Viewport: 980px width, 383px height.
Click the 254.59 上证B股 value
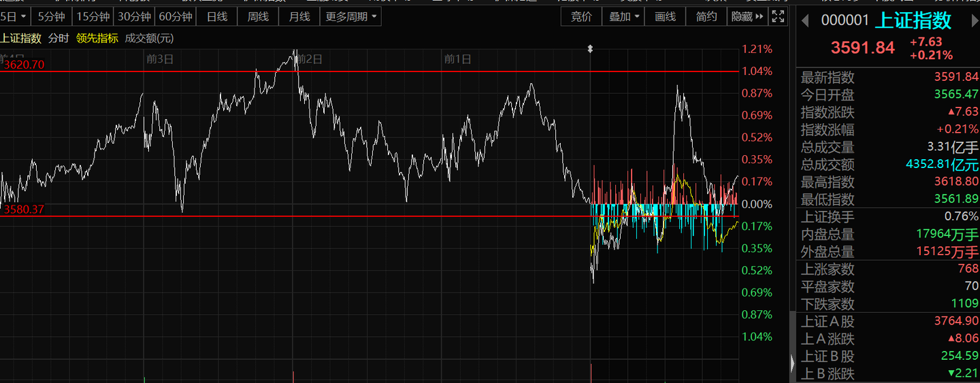click(959, 356)
